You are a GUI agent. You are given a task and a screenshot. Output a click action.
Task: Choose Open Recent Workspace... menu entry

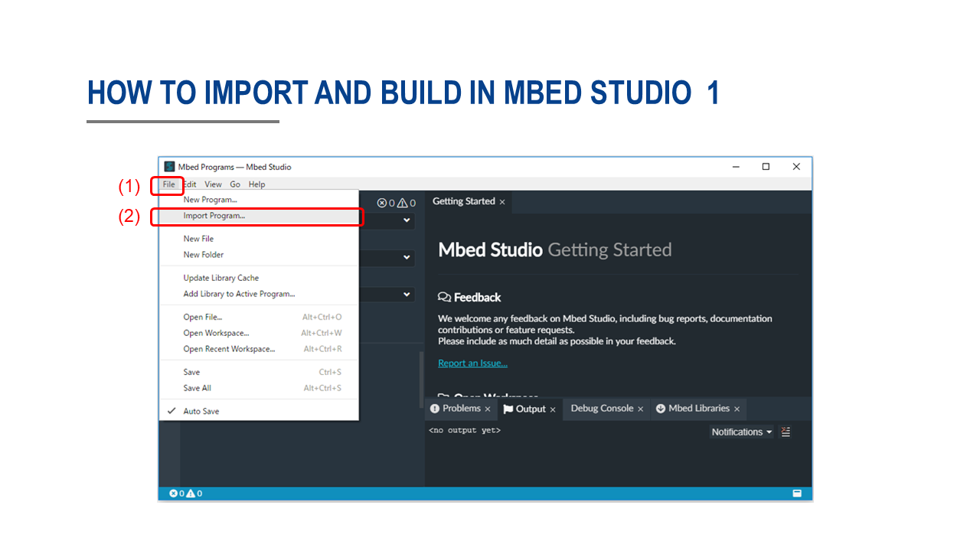click(x=259, y=349)
